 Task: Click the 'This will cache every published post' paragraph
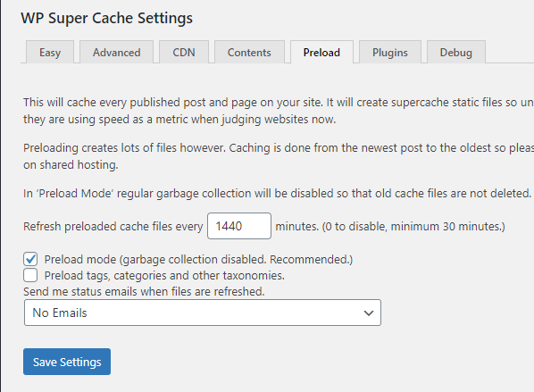(279, 111)
